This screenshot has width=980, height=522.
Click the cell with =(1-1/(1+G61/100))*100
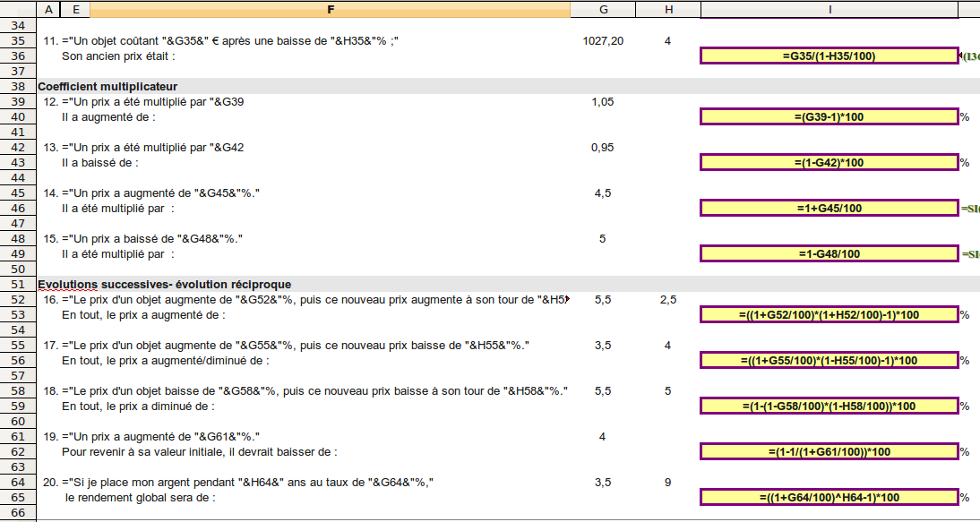click(829, 452)
